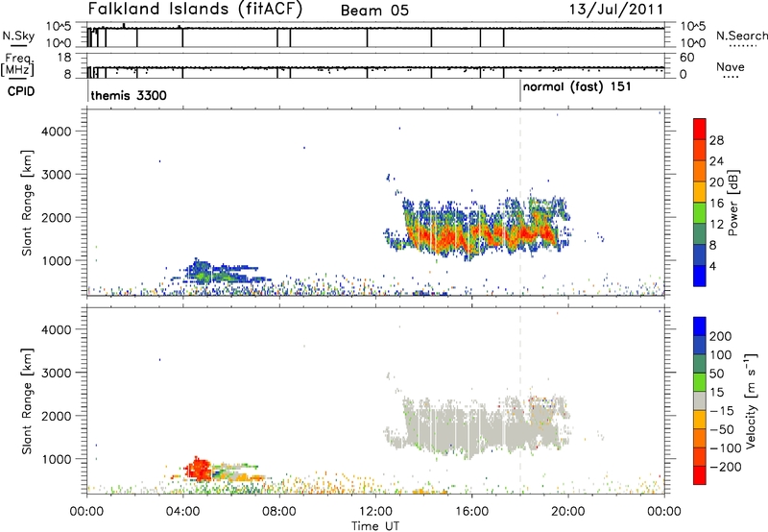Click the '4000' tick of the power panel
This screenshot has height=532, width=768.
click(57, 132)
